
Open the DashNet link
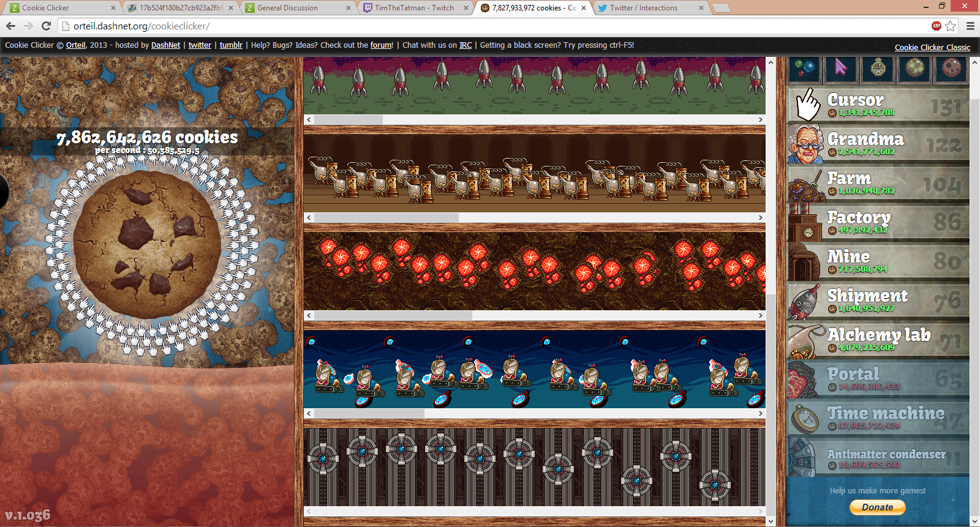(165, 45)
